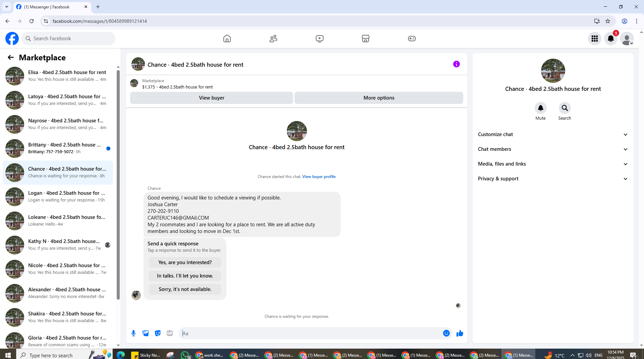
Task: Open the View buyer profile link
Action: tap(319, 177)
